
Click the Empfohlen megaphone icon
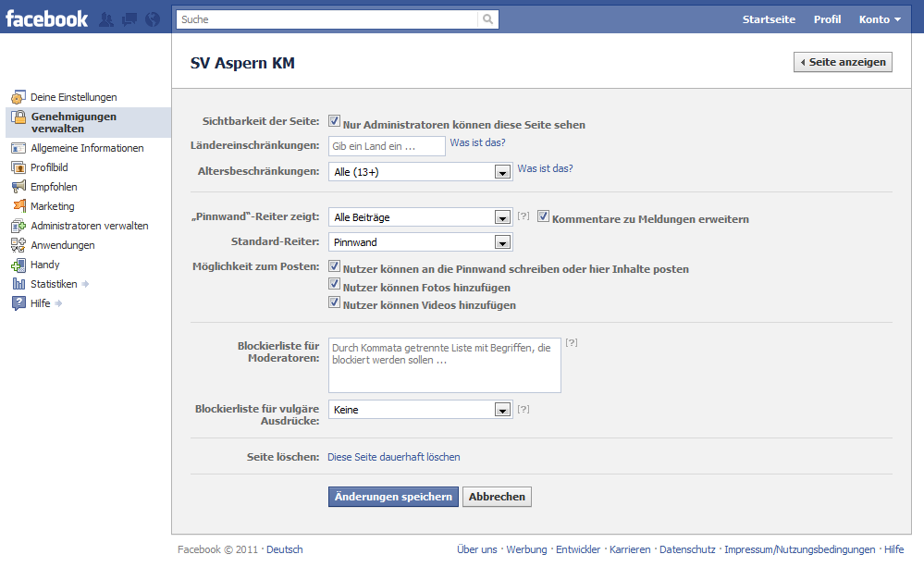[18, 187]
